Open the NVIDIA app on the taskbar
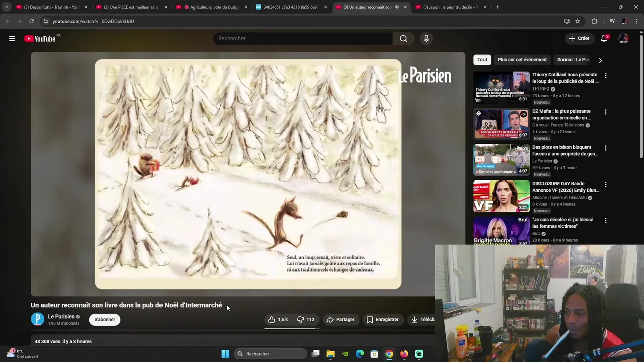 [345, 354]
